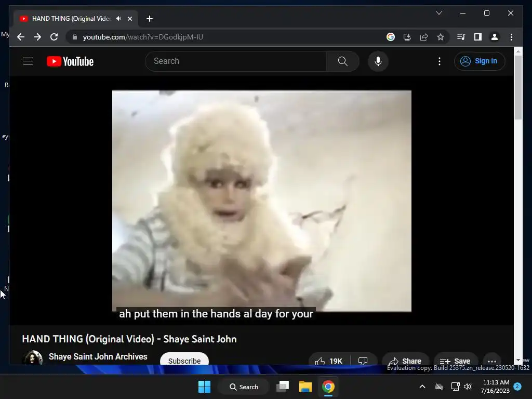This screenshot has height=399, width=532.
Task: View site information lock icon
Action: 75,37
